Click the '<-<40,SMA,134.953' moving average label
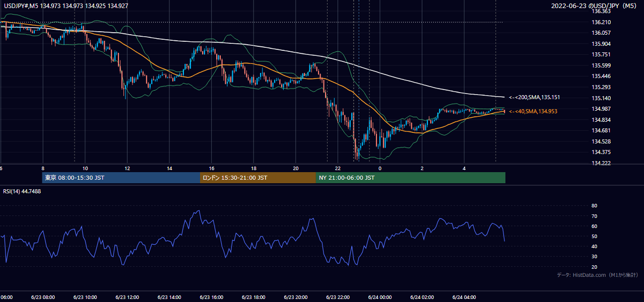Image resolution: width=644 pixels, height=302 pixels. [x=533, y=111]
